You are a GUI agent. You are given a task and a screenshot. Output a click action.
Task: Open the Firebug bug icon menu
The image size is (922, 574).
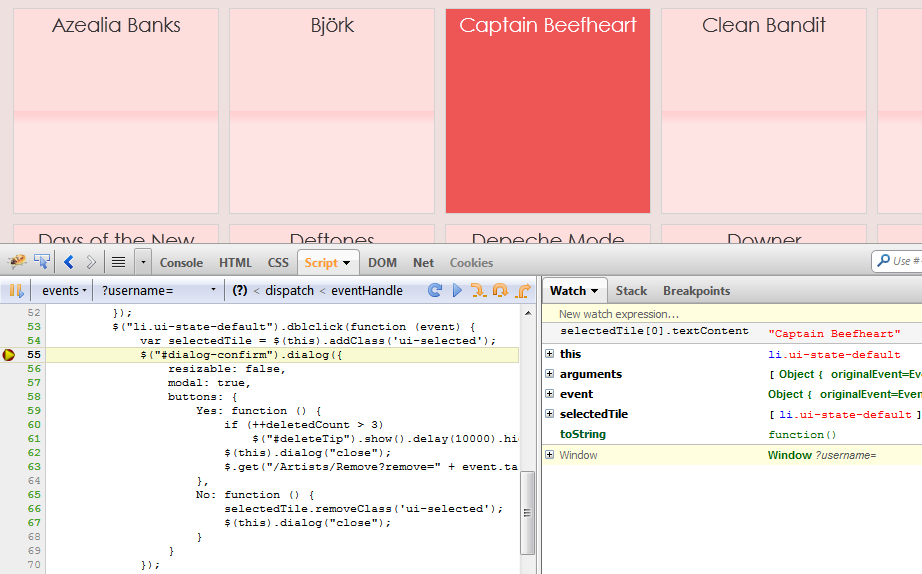[17, 261]
